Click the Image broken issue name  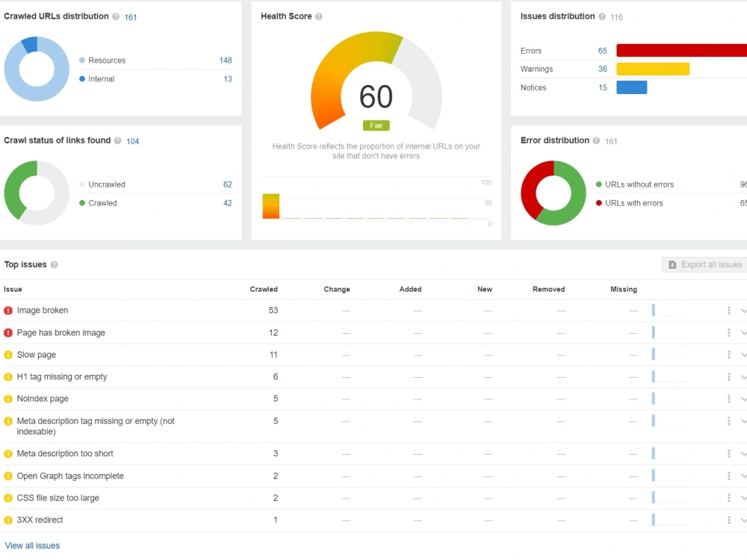43,311
